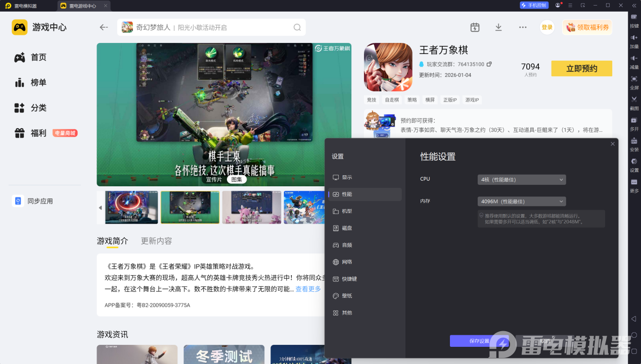Click the 冬季测试 news card
This screenshot has width=641, height=364.
[x=224, y=354]
